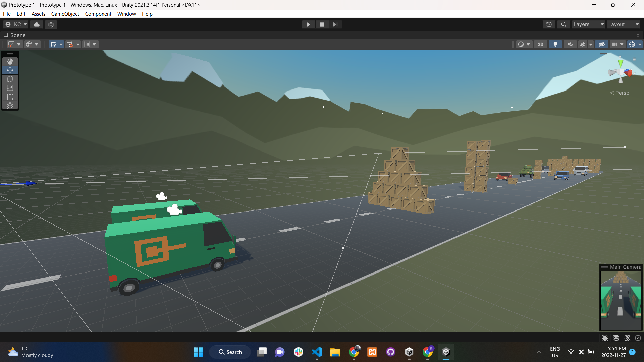This screenshot has height=362, width=644.
Task: Click the cache server status icon
Action: (x=616, y=338)
